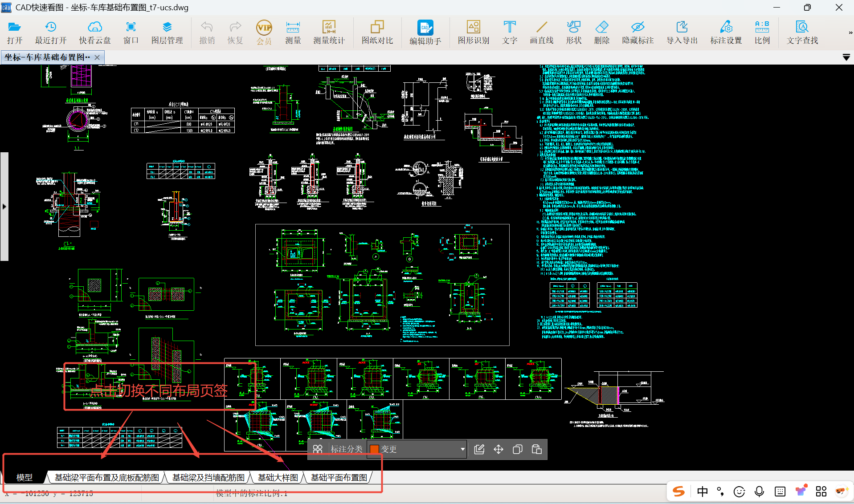Open a drawing with the 打开 icon
854x504 pixels.
point(14,33)
